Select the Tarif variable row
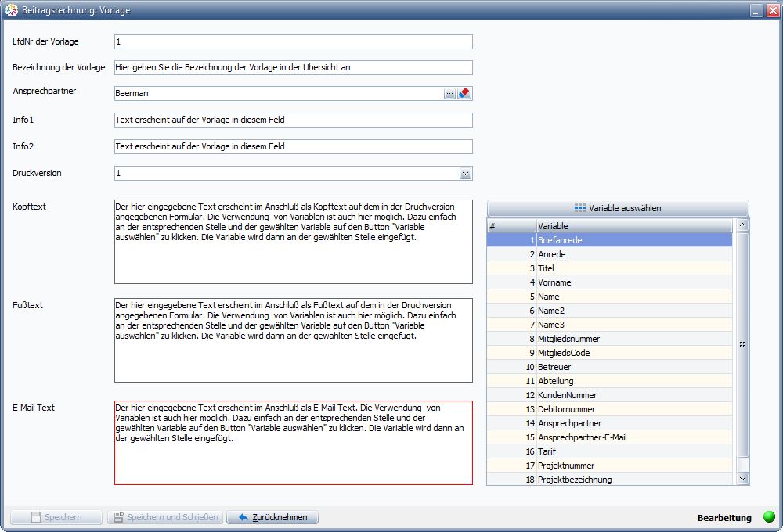Image resolution: width=783 pixels, height=532 pixels. (x=610, y=451)
